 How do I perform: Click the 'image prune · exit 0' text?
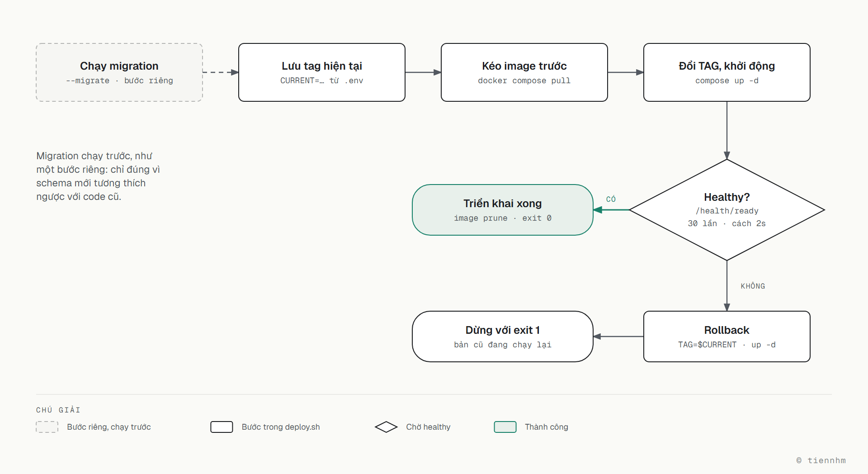(503, 218)
